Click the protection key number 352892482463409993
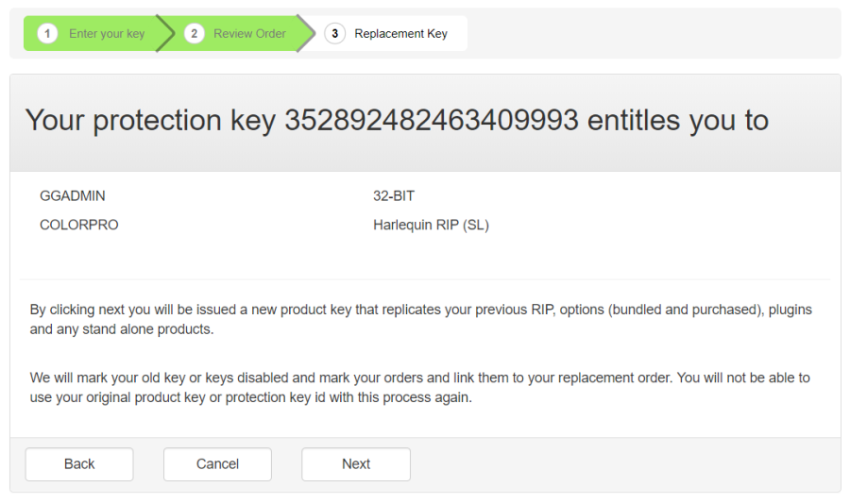The height and width of the screenshot is (504, 850). pyautogui.click(x=432, y=121)
